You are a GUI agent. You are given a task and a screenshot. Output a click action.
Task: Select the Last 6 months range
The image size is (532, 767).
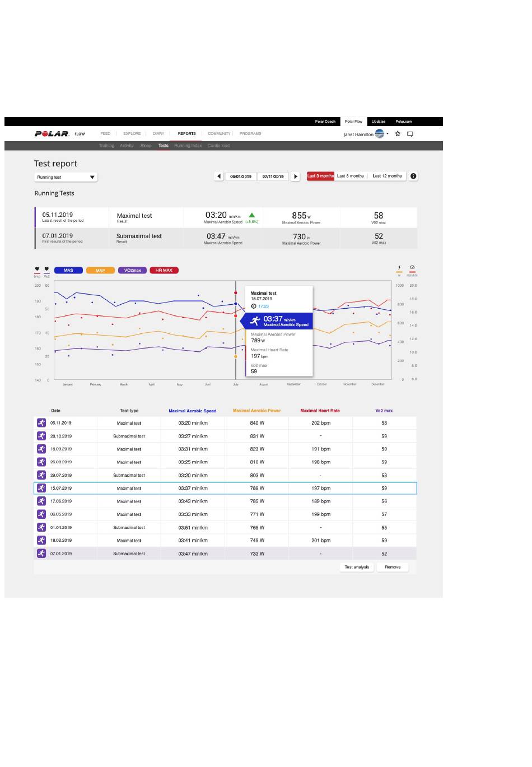click(x=350, y=176)
